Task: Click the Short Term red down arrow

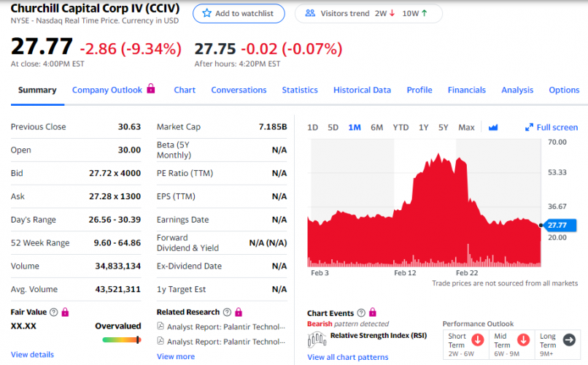Action: [478, 340]
